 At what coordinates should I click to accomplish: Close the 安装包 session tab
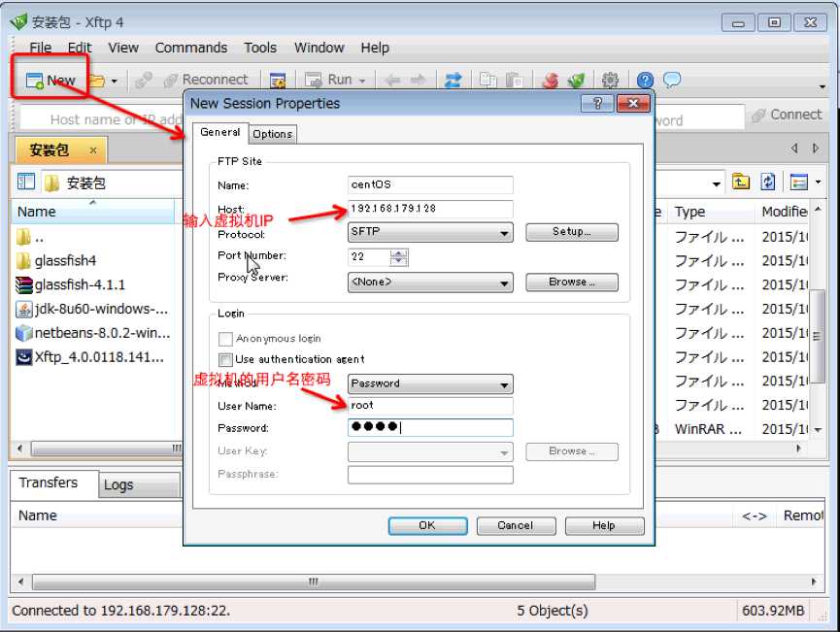tap(93, 150)
